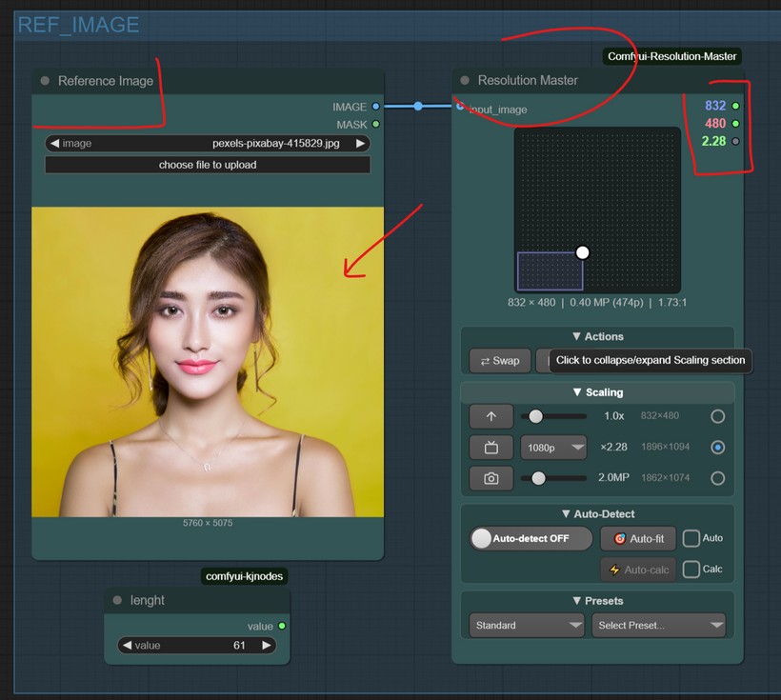Click the TV resolution scale button
The image size is (781, 700).
tap(491, 447)
